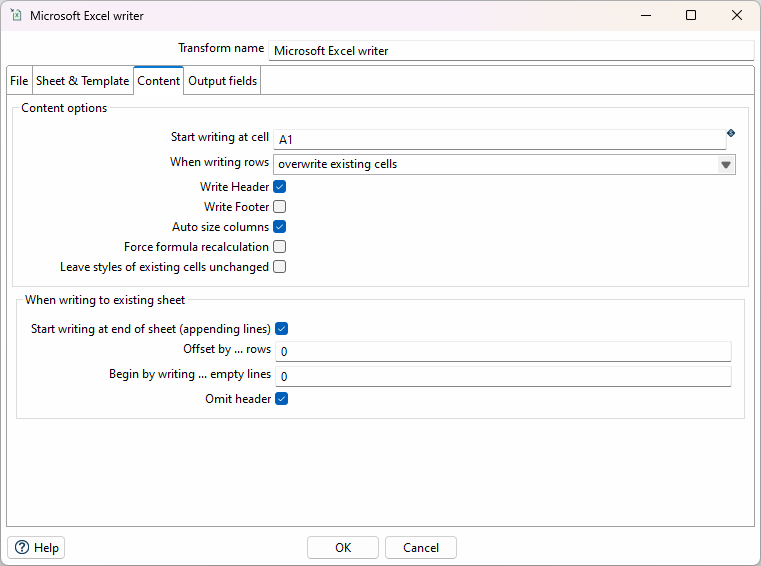The image size is (761, 566).
Task: Click the 'Omit header' label text
Action: point(238,399)
